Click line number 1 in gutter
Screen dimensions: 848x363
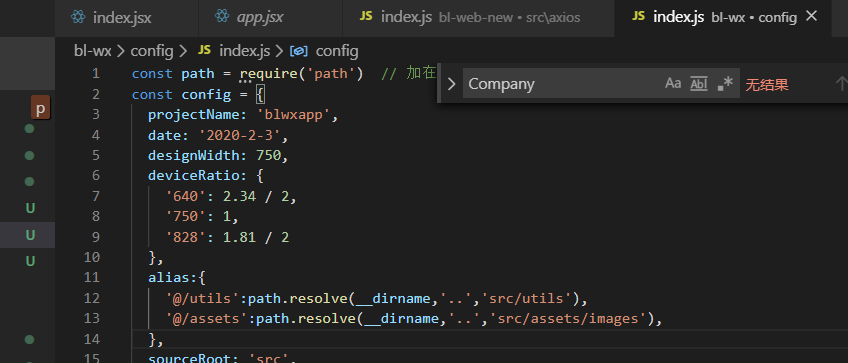tap(96, 74)
